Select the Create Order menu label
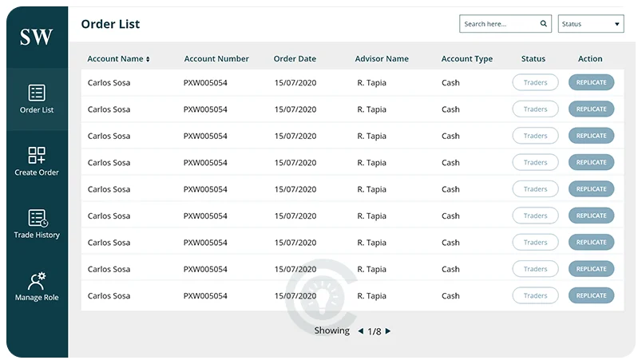642x364 pixels. coord(37,172)
